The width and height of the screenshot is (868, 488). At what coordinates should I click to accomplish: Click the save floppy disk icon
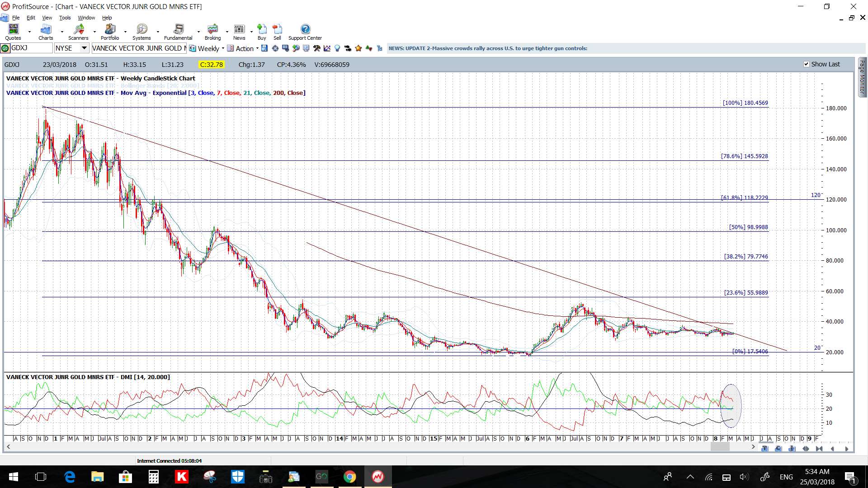click(x=264, y=48)
